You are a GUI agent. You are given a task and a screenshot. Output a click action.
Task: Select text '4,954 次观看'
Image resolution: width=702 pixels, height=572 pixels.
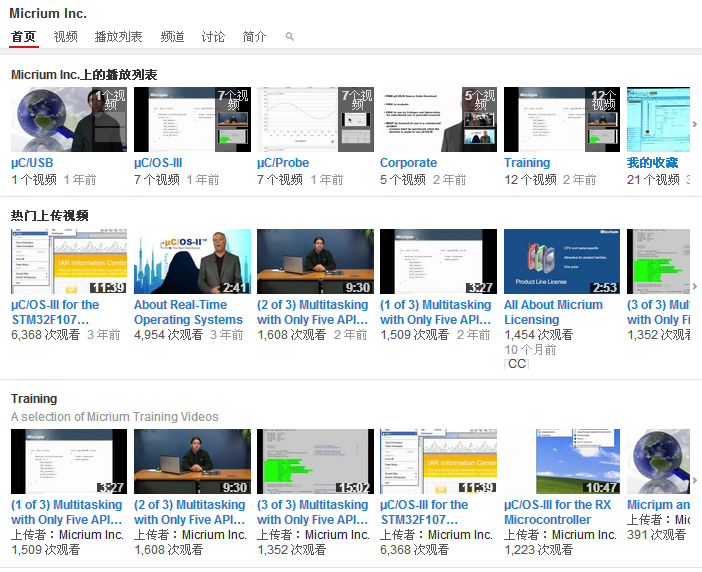pos(168,335)
